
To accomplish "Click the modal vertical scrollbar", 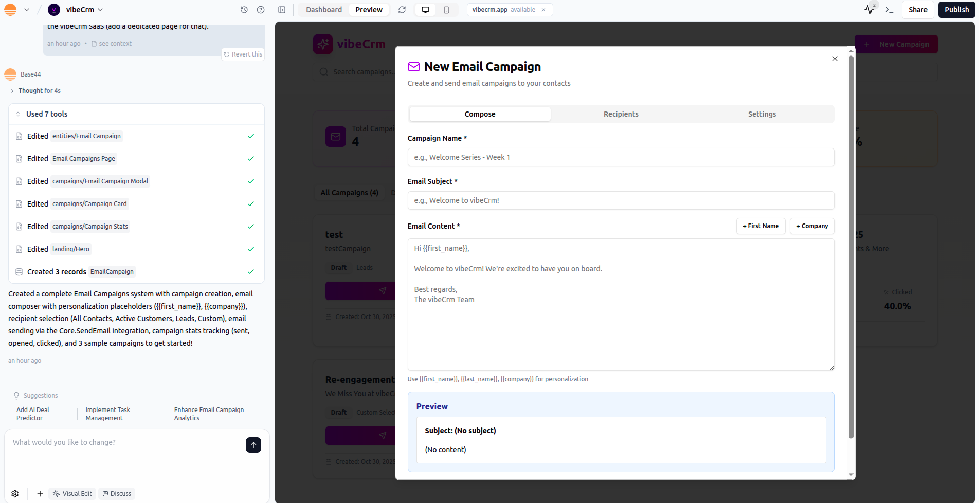I will point(851,247).
